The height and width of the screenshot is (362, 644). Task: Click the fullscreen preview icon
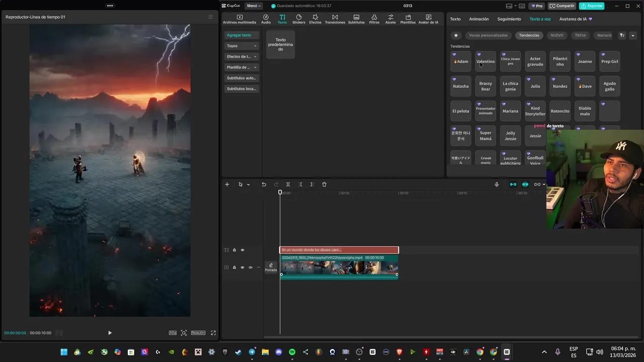(x=213, y=333)
